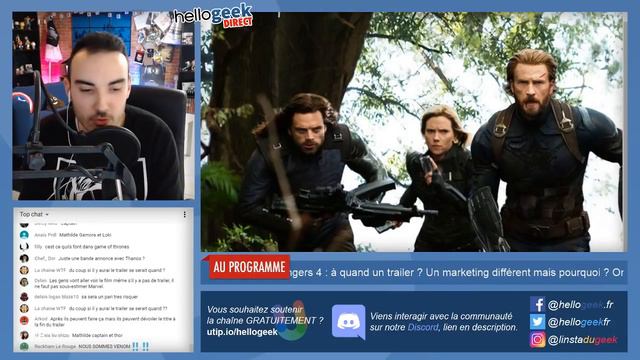Viewport: 640px width, 360px height.
Task: Click the @linstadugeek Instagram handle
Action: tap(582, 340)
